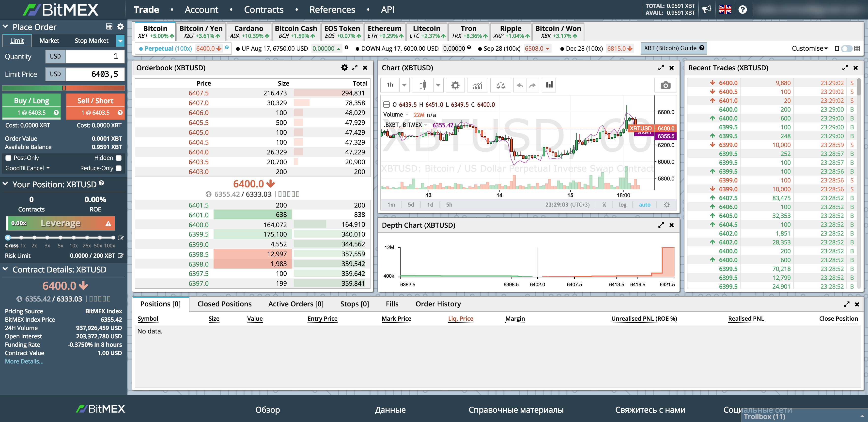This screenshot has height=422, width=868.
Task: Click the Cross leverage slider handle
Action: [8, 238]
